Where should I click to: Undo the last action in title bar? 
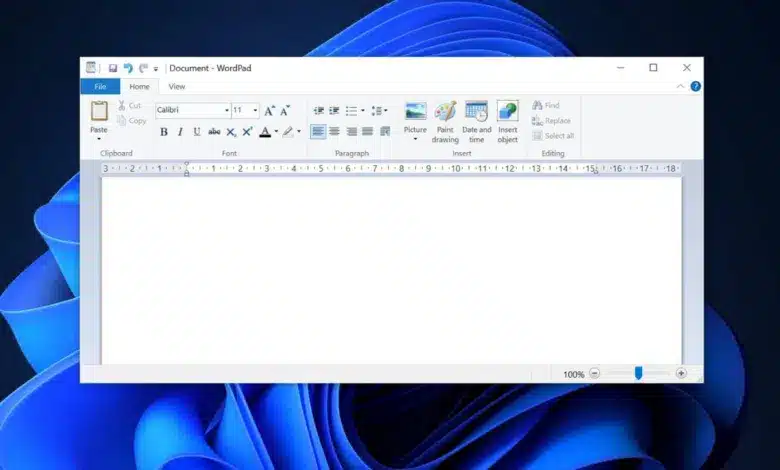tap(128, 68)
